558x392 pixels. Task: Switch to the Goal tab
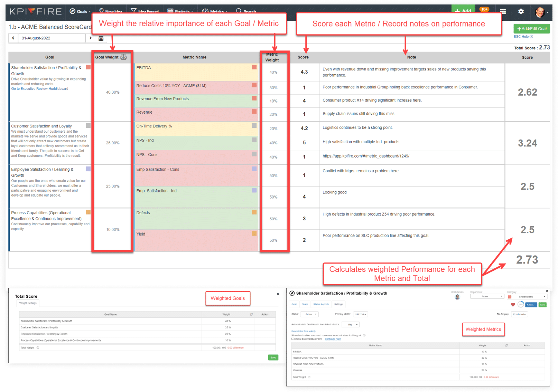click(294, 304)
